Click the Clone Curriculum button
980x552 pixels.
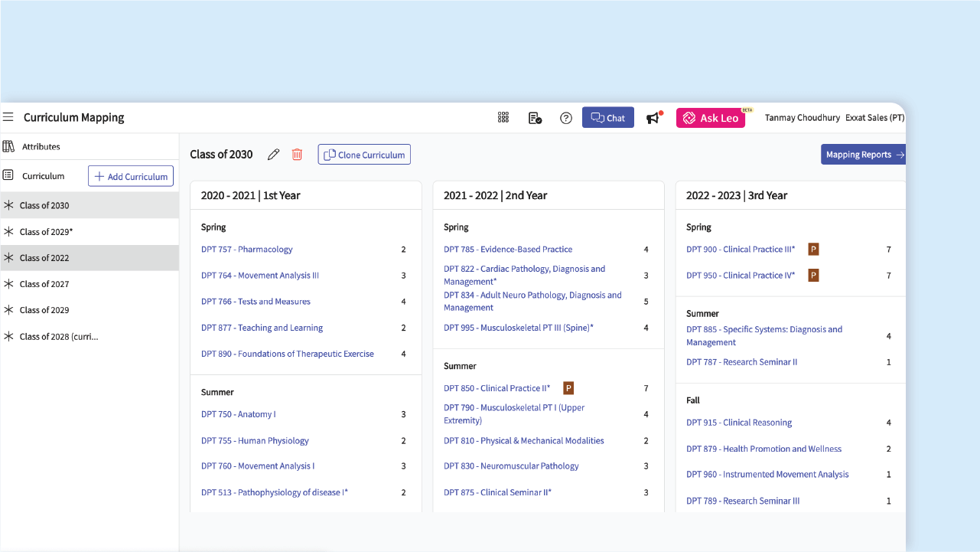pos(364,155)
